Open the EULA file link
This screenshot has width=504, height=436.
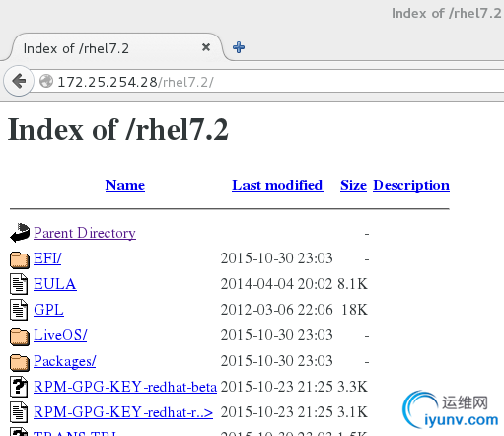[55, 284]
